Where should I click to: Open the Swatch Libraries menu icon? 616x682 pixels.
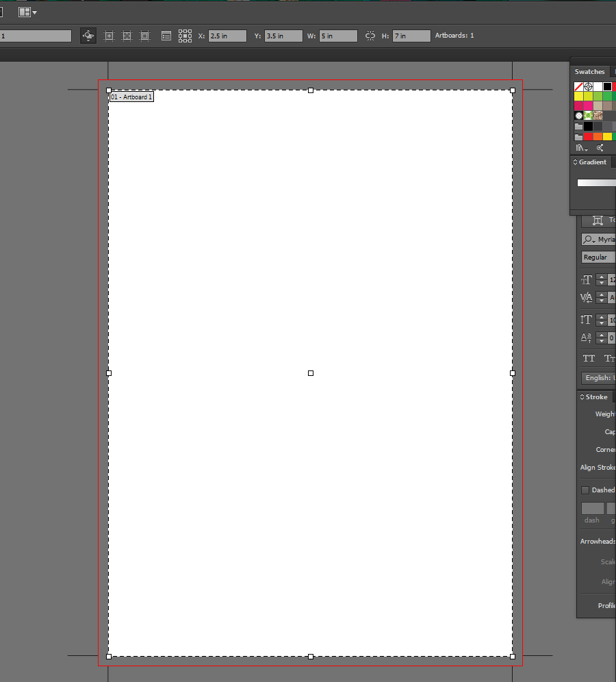[582, 147]
